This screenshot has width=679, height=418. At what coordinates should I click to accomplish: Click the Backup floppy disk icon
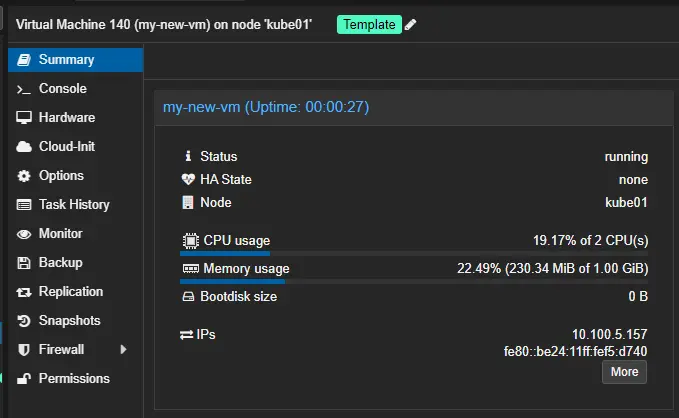tap(24, 263)
